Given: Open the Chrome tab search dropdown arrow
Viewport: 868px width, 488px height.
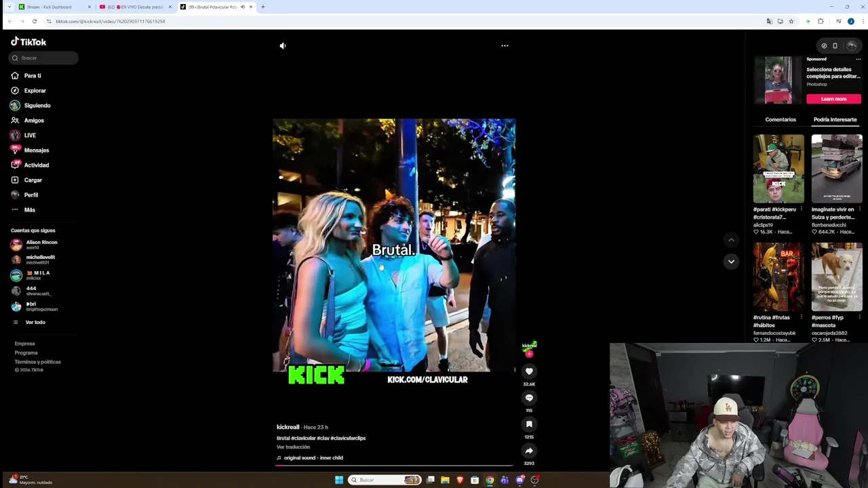Looking at the screenshot, I should pos(9,7).
